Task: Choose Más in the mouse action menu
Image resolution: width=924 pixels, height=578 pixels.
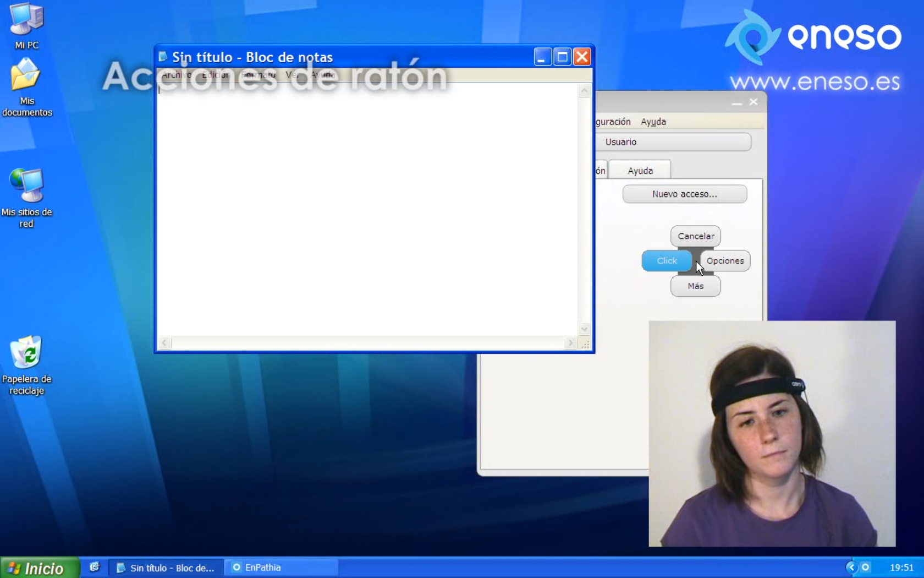Action: (x=696, y=286)
